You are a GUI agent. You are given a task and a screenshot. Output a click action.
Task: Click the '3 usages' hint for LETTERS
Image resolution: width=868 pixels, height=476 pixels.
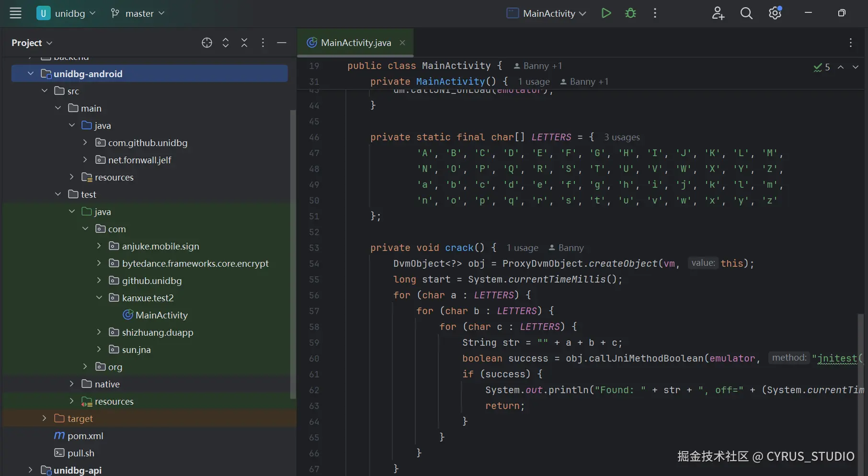621,137
